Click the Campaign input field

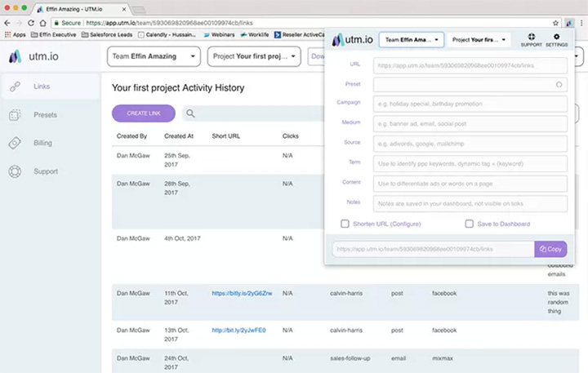(x=470, y=104)
